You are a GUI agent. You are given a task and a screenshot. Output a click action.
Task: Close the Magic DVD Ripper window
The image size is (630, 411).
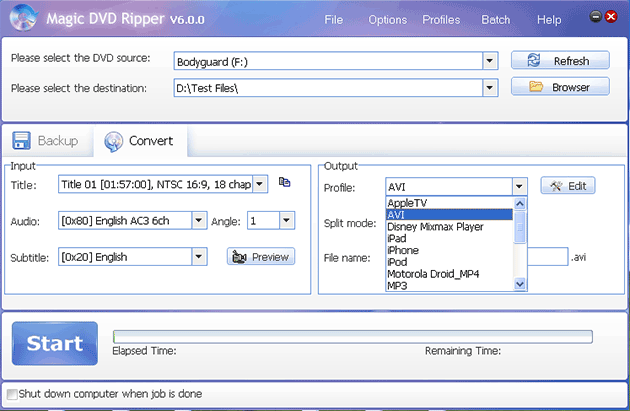click(x=611, y=16)
